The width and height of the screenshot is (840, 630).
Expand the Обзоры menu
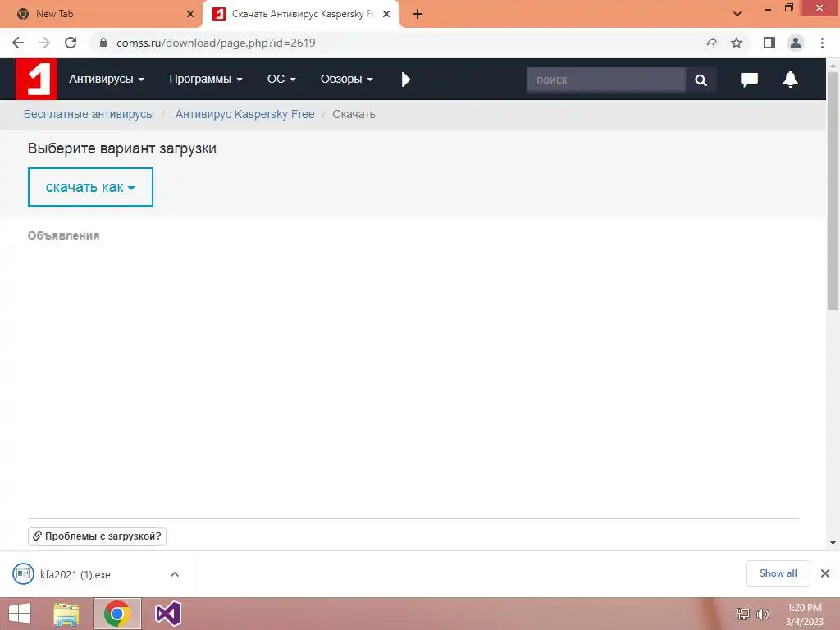click(x=347, y=80)
